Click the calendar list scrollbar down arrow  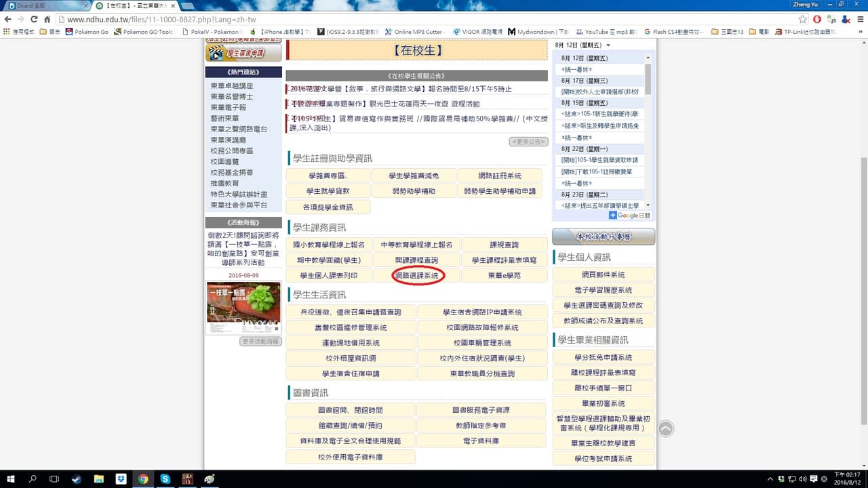(x=648, y=205)
